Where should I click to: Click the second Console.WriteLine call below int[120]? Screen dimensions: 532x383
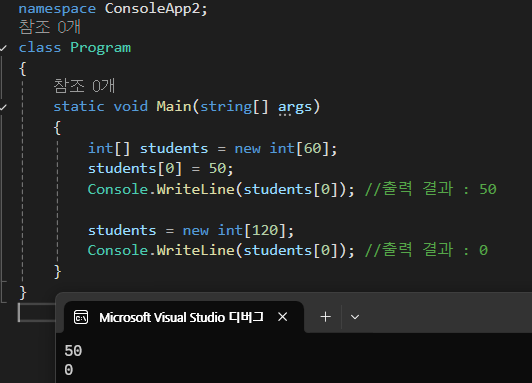coord(221,250)
